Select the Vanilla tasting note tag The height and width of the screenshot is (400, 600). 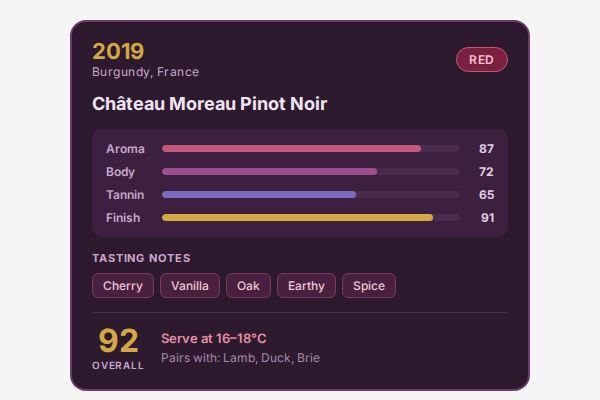(189, 286)
